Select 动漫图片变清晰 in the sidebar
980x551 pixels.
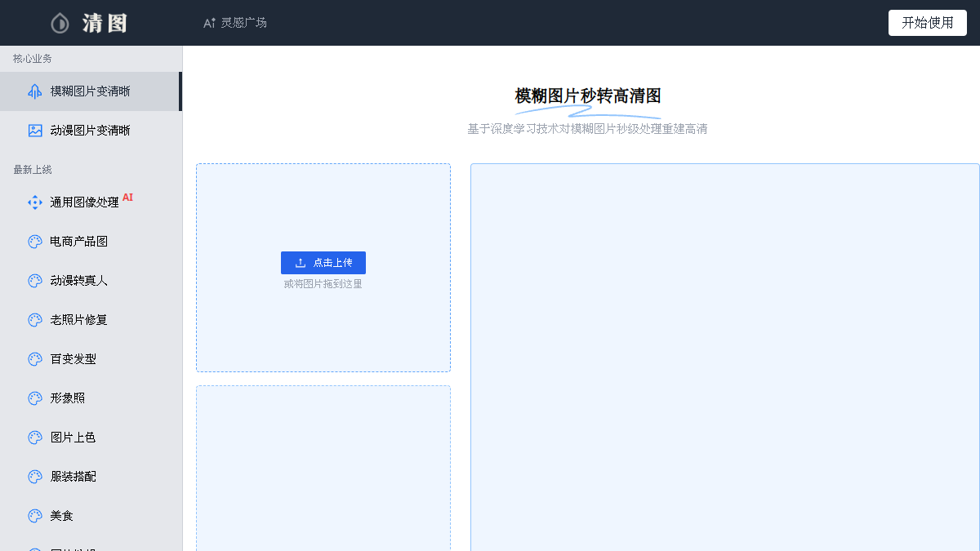click(x=90, y=131)
